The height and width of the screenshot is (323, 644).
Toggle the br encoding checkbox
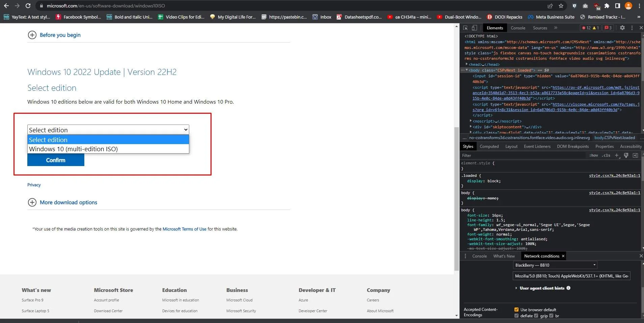pos(551,316)
